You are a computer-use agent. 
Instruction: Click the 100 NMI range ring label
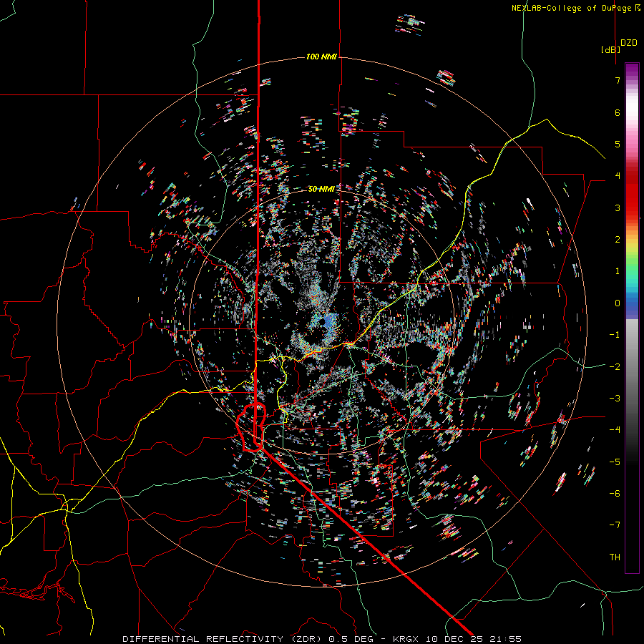click(321, 57)
